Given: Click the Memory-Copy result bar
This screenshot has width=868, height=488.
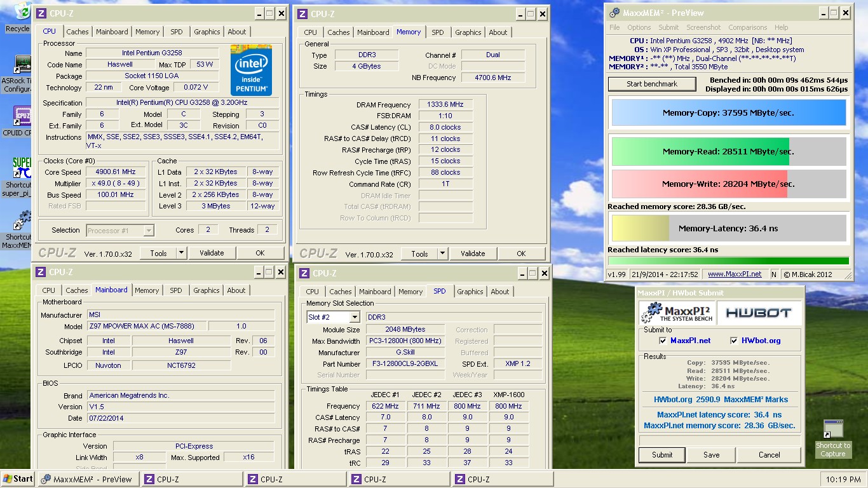Looking at the screenshot, I should (729, 112).
